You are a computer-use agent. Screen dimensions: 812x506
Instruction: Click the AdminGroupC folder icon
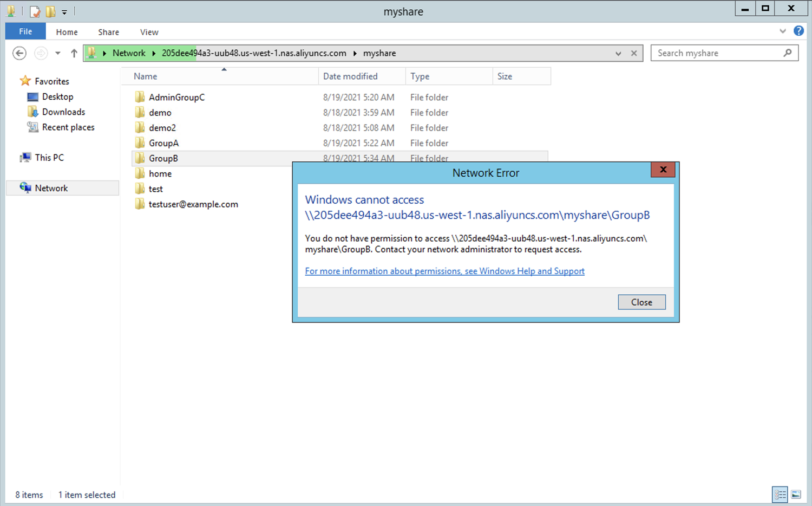[140, 97]
